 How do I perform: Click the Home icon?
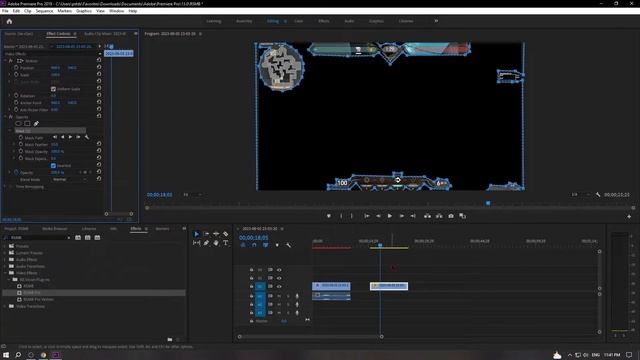(9, 21)
